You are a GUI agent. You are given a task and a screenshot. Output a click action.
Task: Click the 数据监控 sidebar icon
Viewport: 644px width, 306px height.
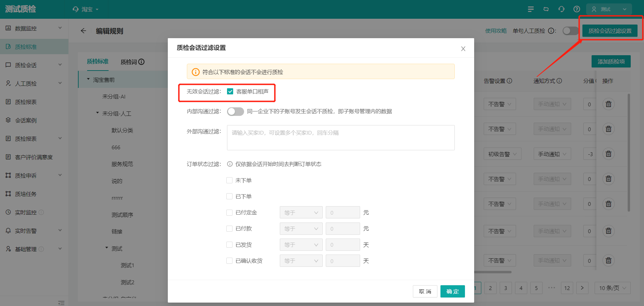[x=8, y=28]
